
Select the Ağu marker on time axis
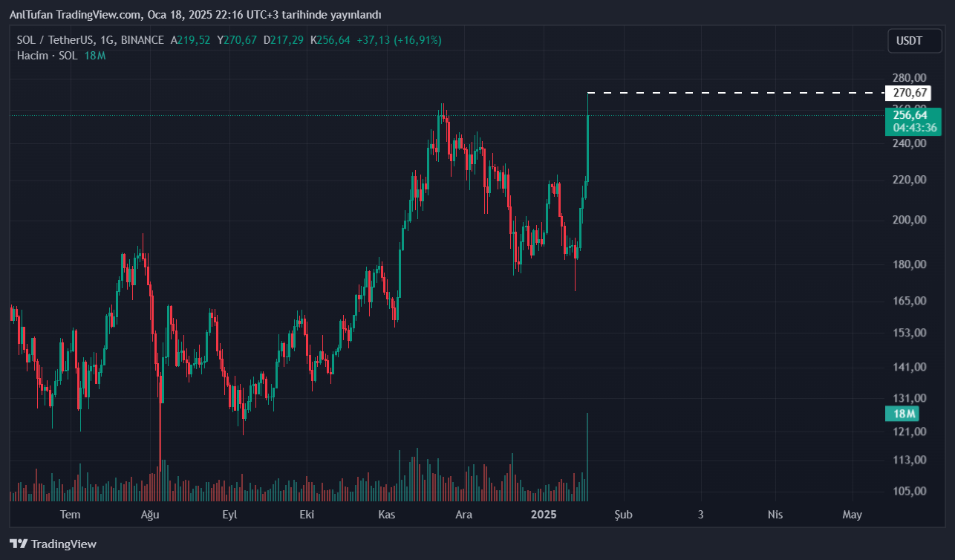151,515
